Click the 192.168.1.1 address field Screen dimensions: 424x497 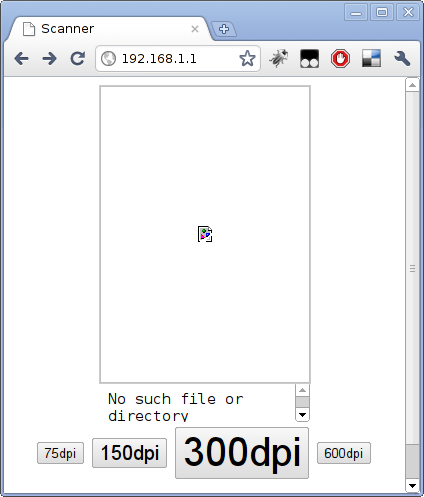pos(178,59)
